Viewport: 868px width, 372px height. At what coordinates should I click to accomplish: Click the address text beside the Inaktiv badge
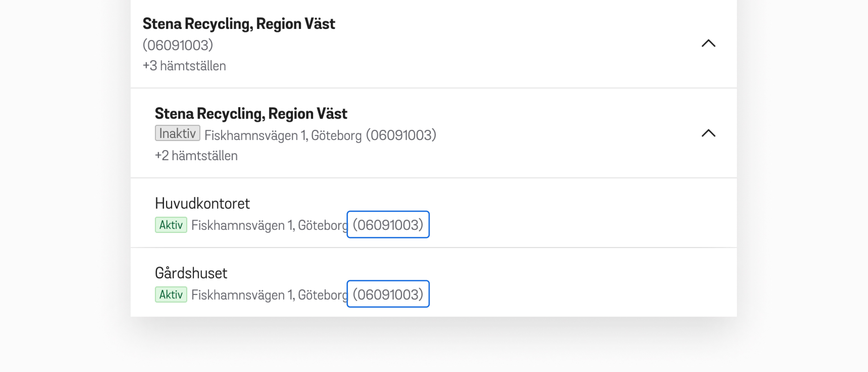tap(283, 135)
